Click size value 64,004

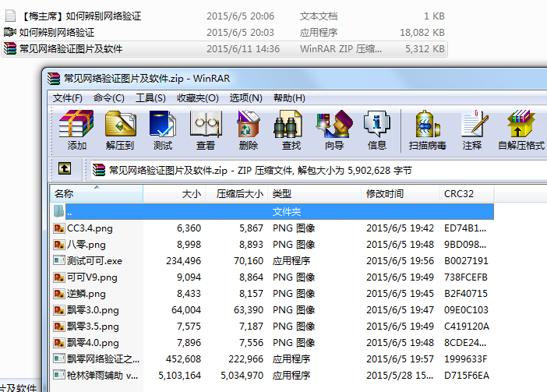(186, 309)
